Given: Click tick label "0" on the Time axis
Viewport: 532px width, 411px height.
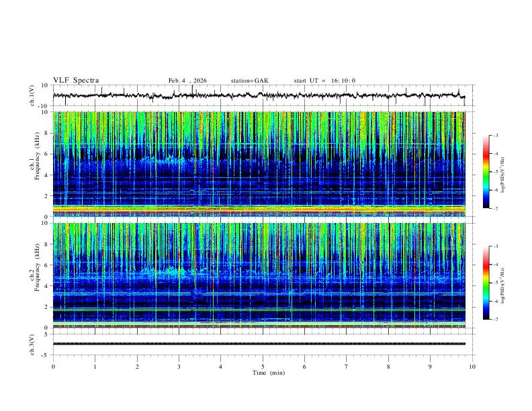Looking at the screenshot, I should [x=53, y=367].
